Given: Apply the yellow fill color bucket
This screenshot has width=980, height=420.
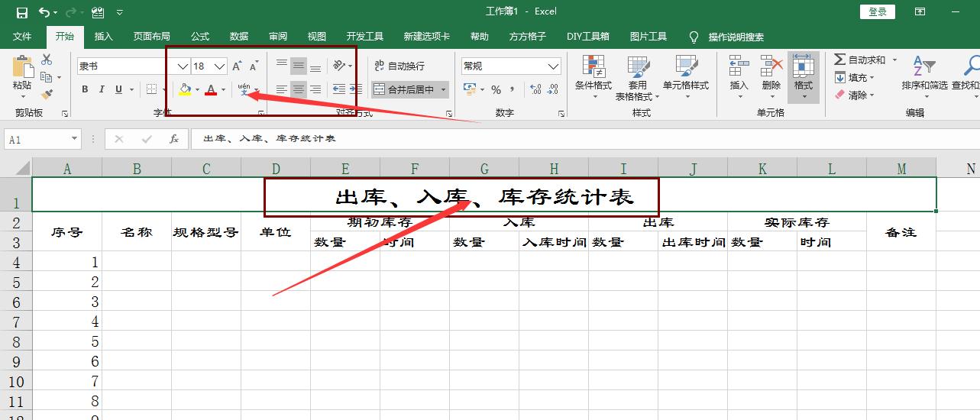Looking at the screenshot, I should pos(185,89).
